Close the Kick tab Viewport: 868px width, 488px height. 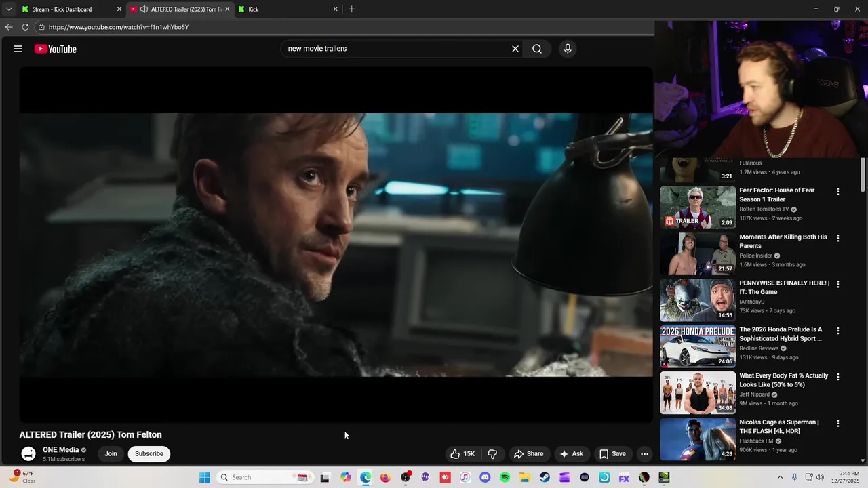point(335,9)
